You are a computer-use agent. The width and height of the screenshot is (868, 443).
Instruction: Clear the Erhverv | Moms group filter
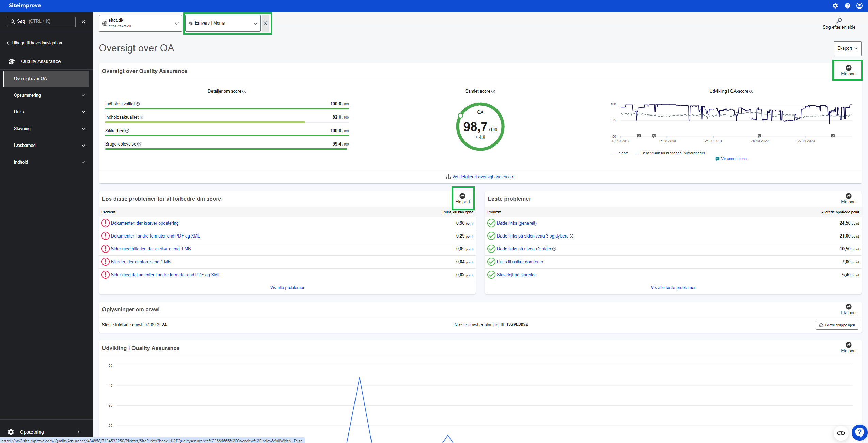click(x=265, y=23)
